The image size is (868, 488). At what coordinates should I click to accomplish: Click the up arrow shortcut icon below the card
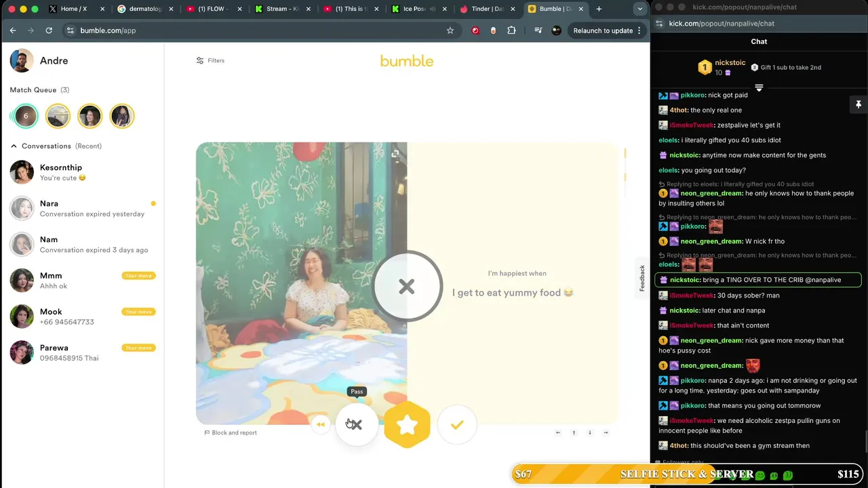(x=574, y=432)
